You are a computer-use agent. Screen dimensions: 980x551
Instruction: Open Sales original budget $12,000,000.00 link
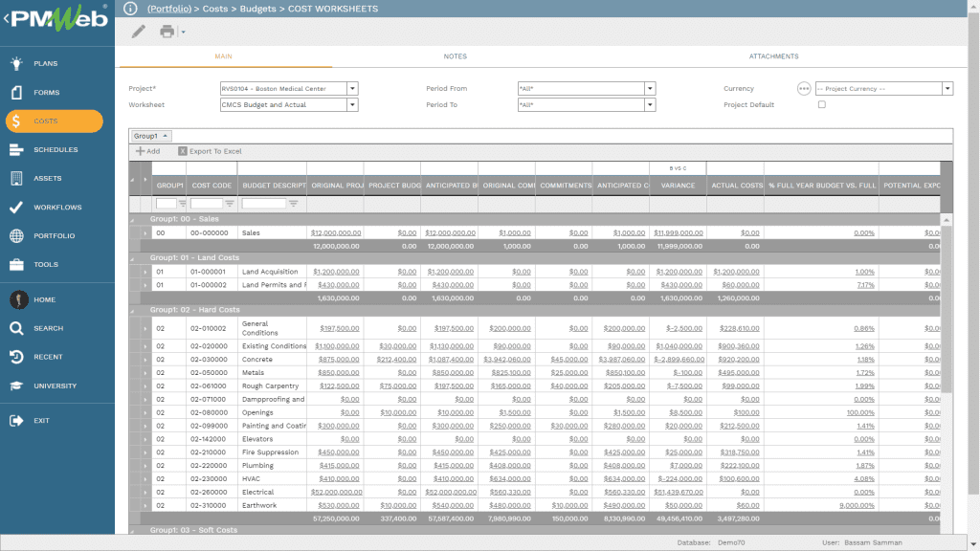(336, 233)
